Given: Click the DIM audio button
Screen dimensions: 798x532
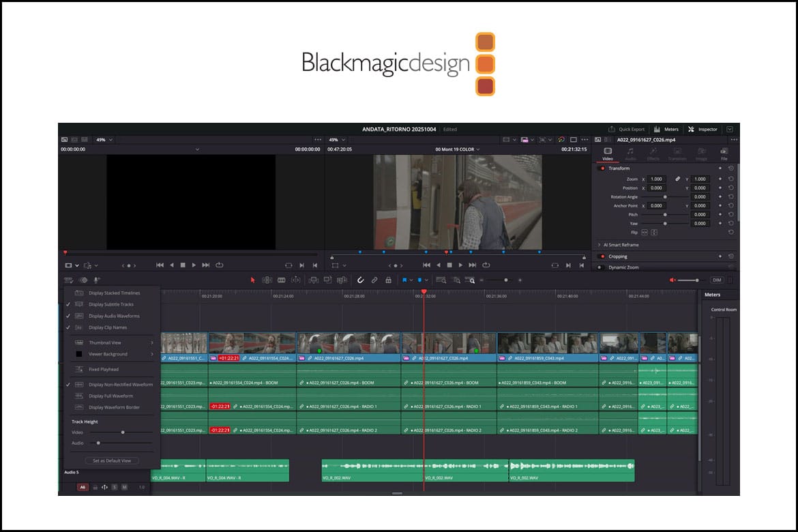Looking at the screenshot, I should point(717,280).
